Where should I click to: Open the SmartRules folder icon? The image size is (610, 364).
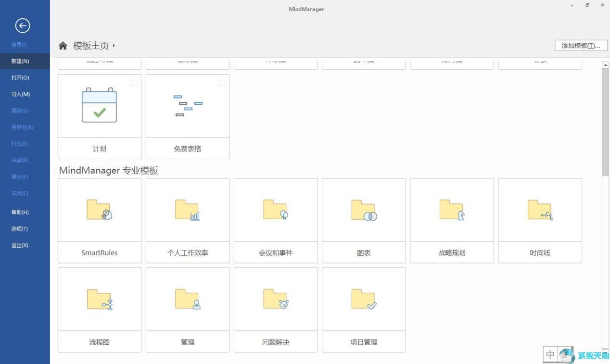click(x=100, y=210)
